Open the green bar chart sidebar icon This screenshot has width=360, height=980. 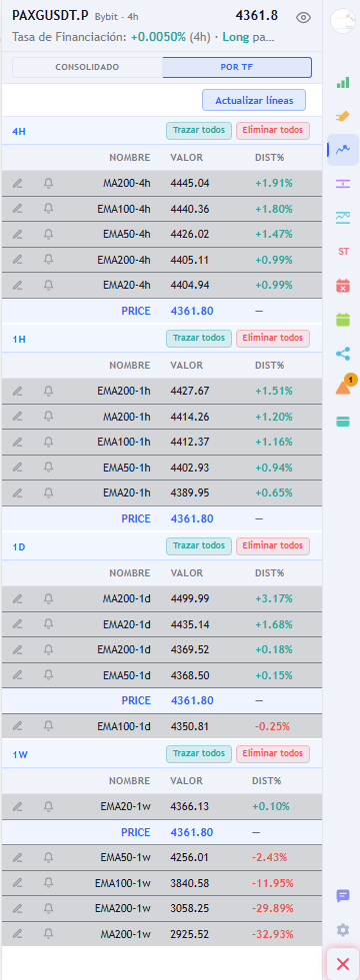(x=343, y=83)
